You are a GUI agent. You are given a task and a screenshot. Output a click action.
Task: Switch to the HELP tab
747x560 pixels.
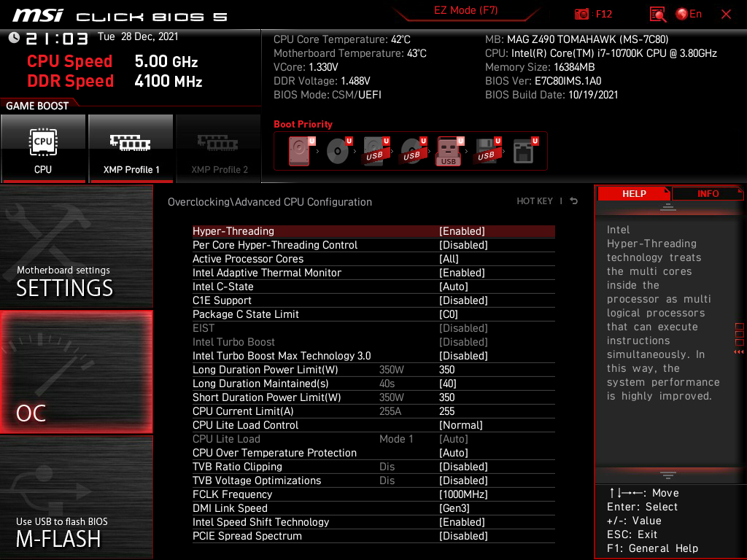(x=634, y=194)
